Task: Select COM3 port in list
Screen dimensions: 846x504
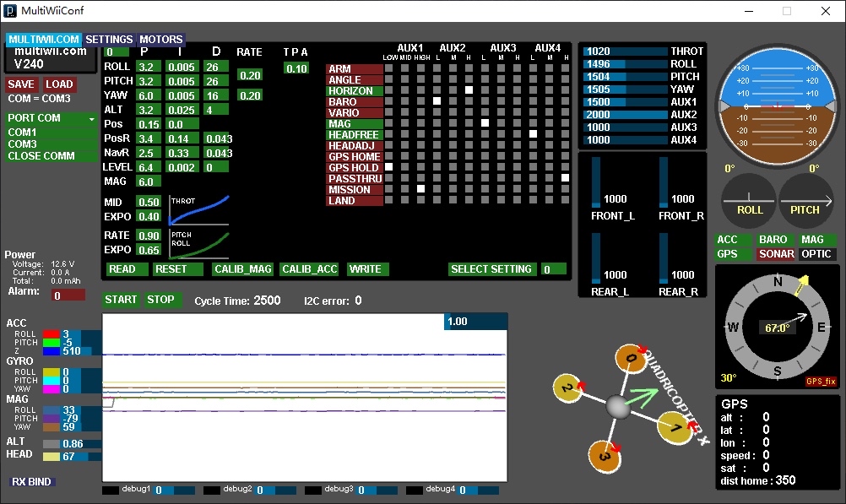Action: pos(52,144)
